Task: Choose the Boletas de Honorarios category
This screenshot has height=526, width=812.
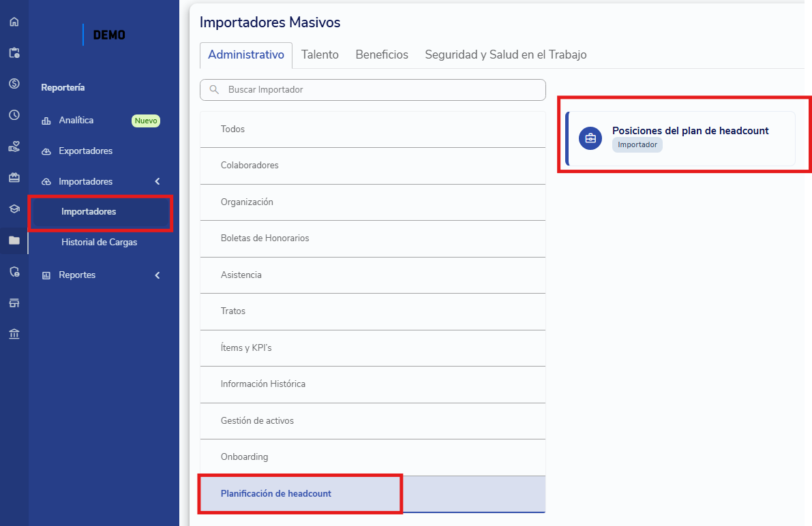Action: (373, 238)
